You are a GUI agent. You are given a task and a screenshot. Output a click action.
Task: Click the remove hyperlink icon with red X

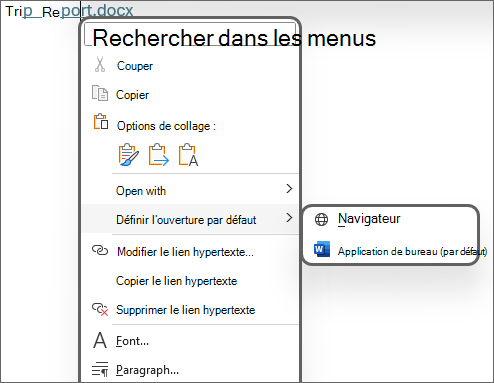point(100,309)
